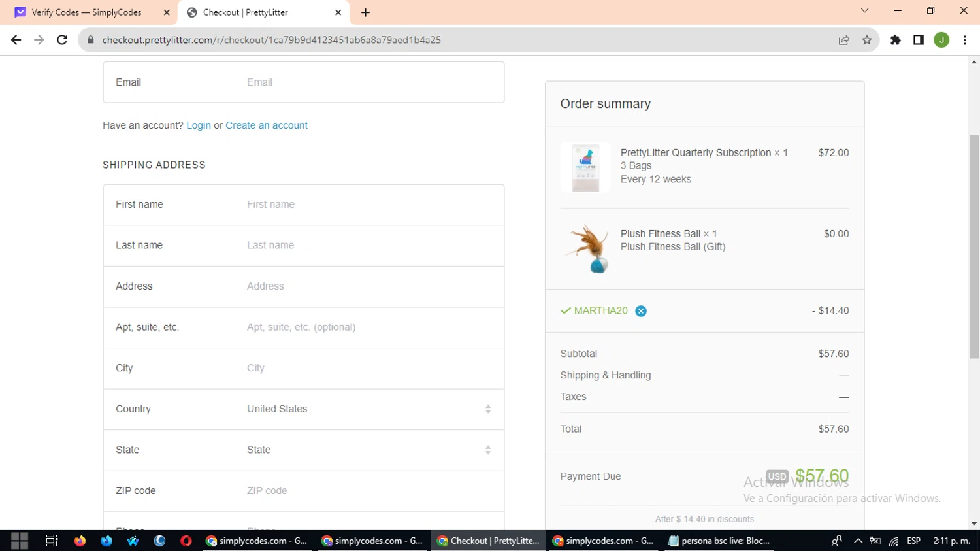Click the Order summary heading

click(x=606, y=104)
